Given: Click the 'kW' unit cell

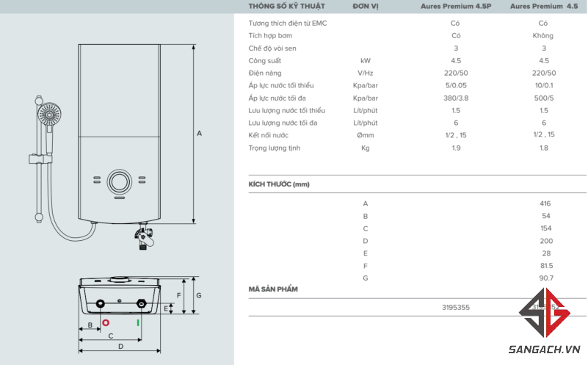Looking at the screenshot, I should (366, 61).
